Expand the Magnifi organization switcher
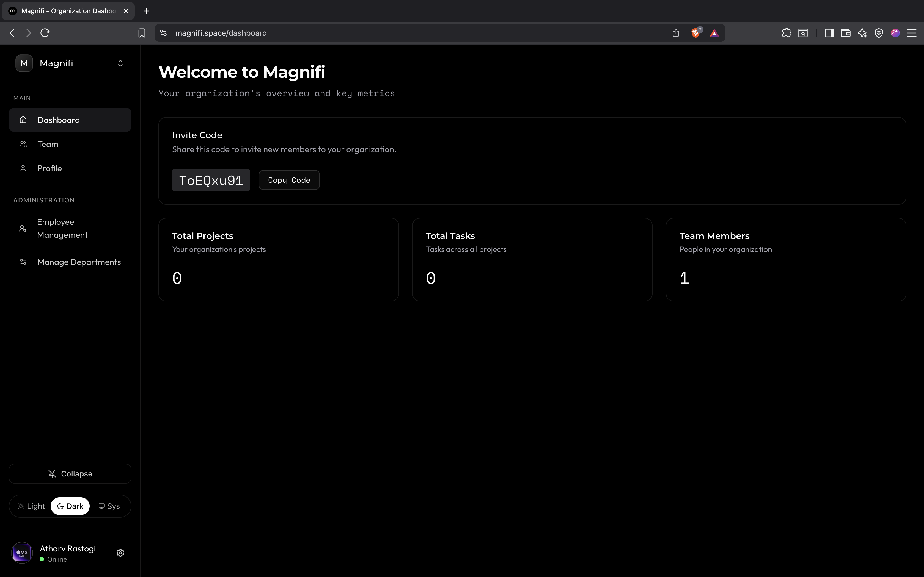The width and height of the screenshot is (924, 577). (x=120, y=63)
